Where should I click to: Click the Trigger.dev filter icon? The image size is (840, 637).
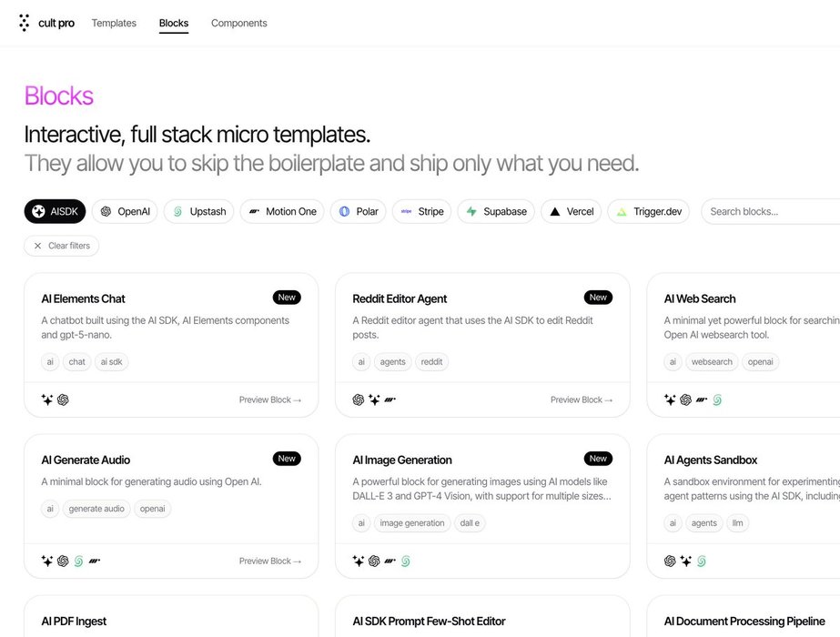coord(622,211)
